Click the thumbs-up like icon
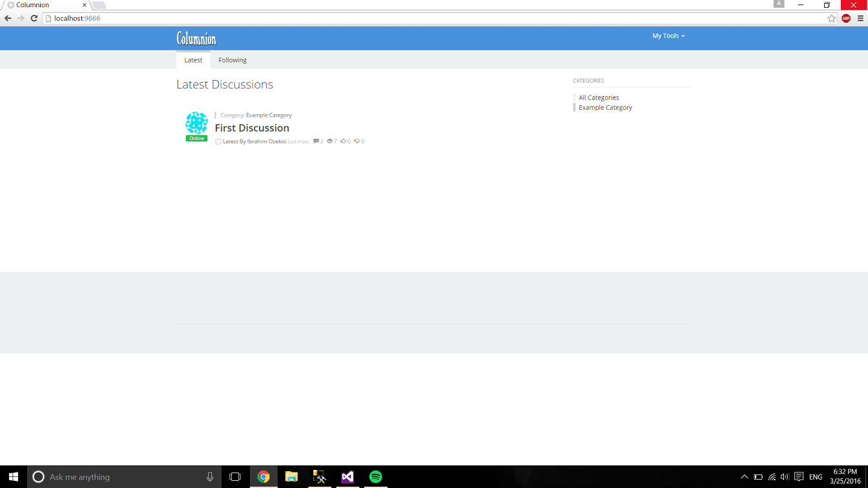Screen dimensions: 868x488 tap(344, 141)
